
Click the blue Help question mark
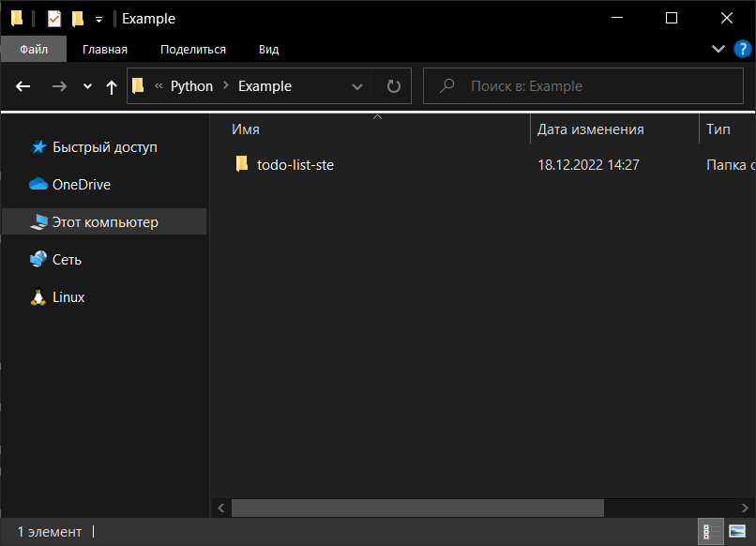(x=743, y=49)
